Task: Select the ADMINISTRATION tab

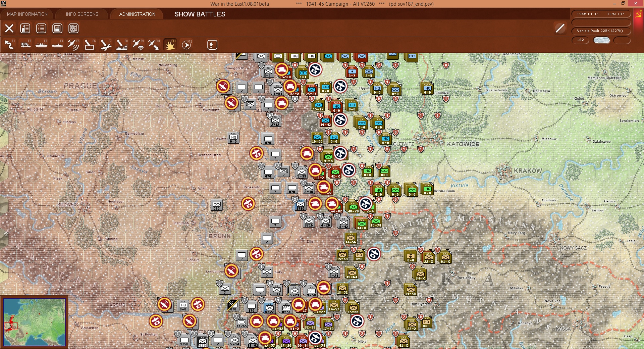Action: pos(137,14)
